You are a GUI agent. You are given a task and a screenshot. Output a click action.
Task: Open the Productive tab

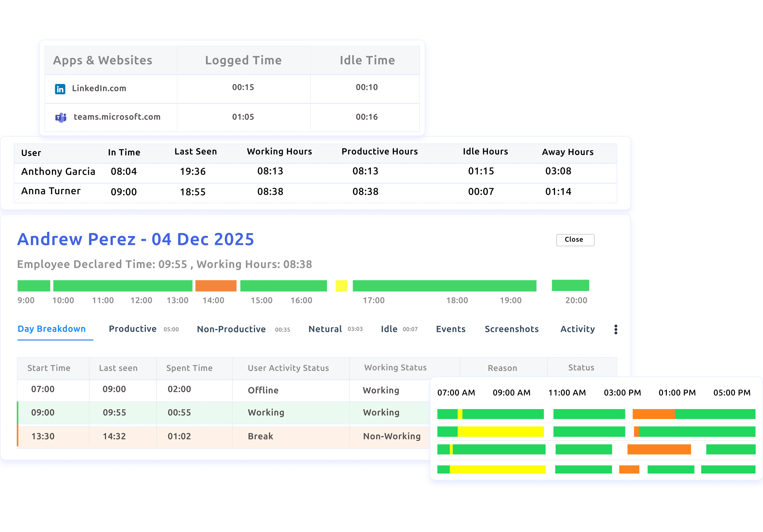(132, 329)
